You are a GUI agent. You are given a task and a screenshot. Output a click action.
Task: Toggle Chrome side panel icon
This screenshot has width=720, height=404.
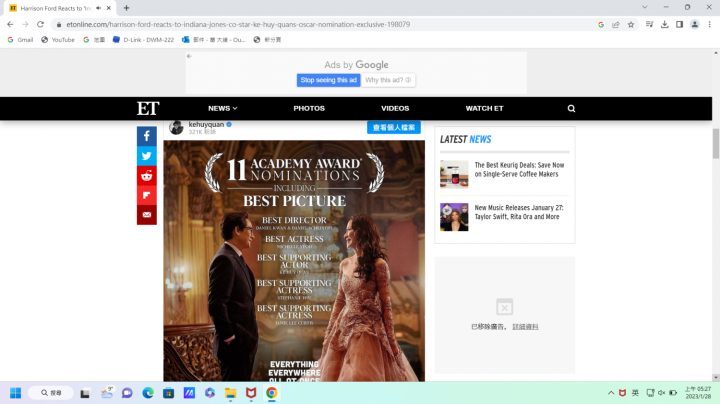(x=680, y=24)
